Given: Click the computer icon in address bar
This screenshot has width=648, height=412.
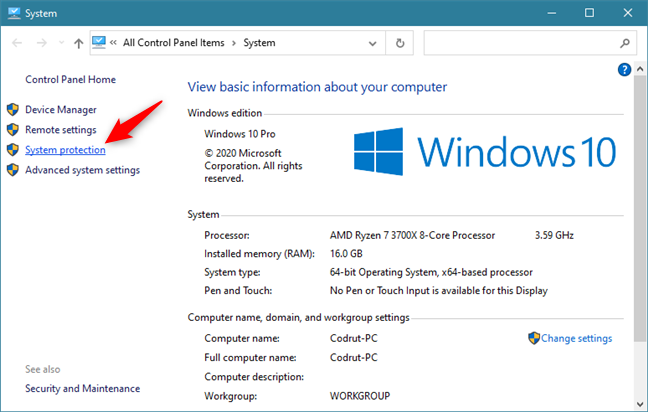Looking at the screenshot, I should pyautogui.click(x=99, y=44).
